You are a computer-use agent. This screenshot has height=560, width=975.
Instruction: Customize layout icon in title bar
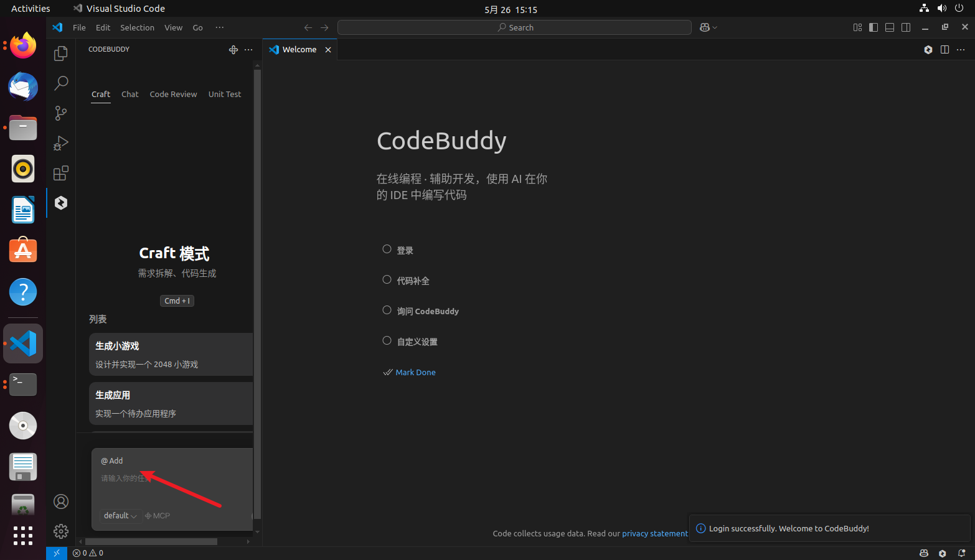click(x=857, y=27)
